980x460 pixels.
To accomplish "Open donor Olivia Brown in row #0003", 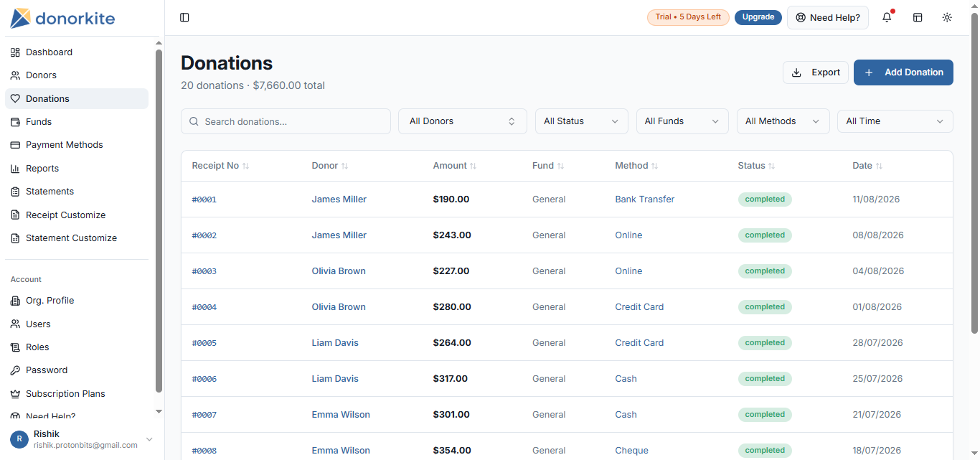I will coord(339,271).
